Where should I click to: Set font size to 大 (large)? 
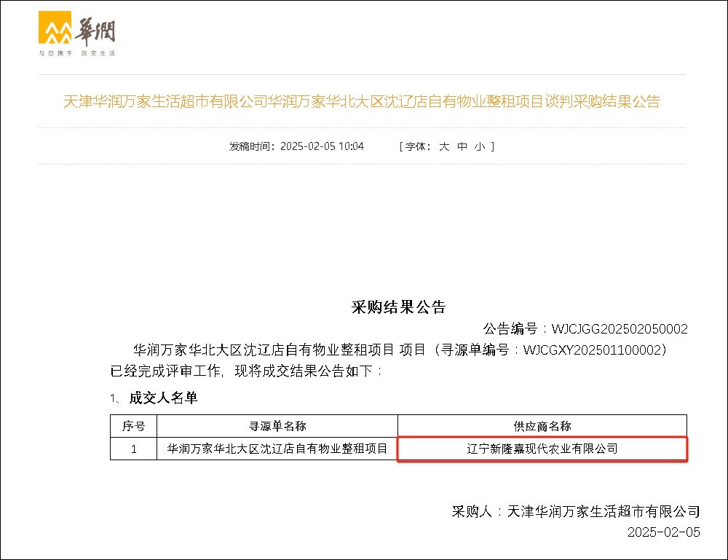[443, 146]
